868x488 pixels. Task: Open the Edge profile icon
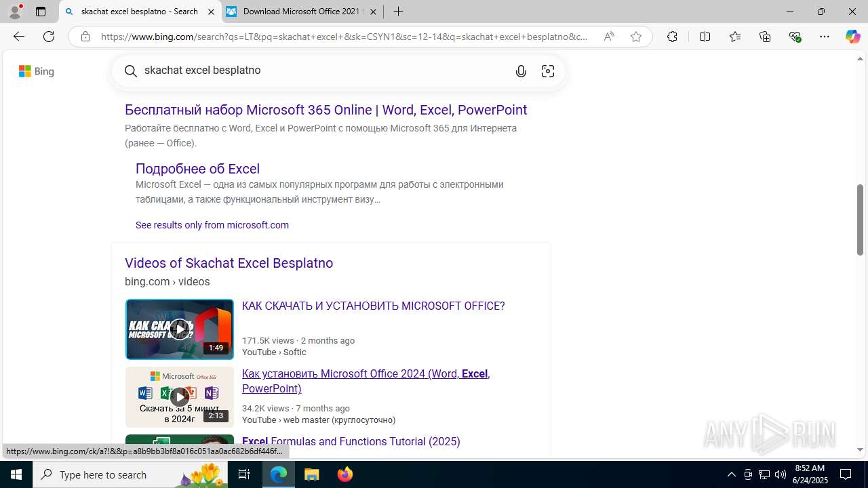click(14, 12)
